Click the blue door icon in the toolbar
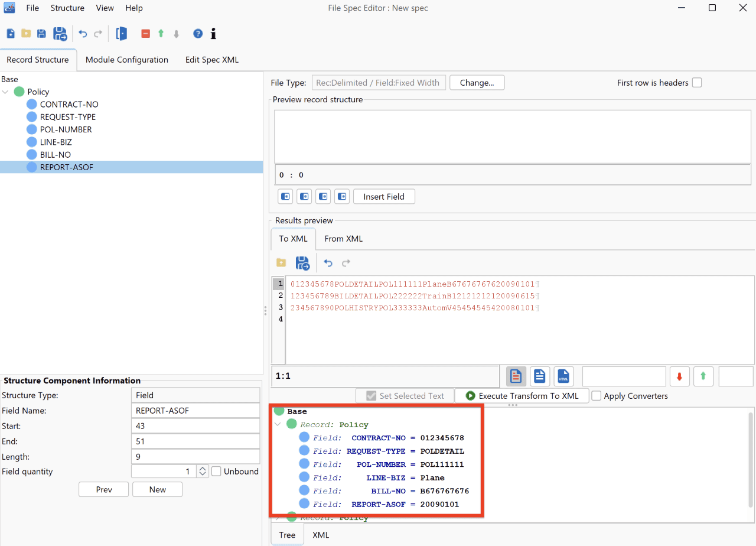Screen dimensions: 756x546 click(x=122, y=34)
